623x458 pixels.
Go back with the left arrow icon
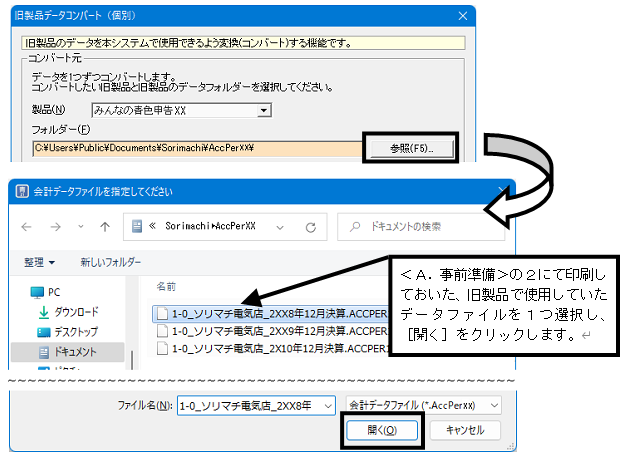27,227
